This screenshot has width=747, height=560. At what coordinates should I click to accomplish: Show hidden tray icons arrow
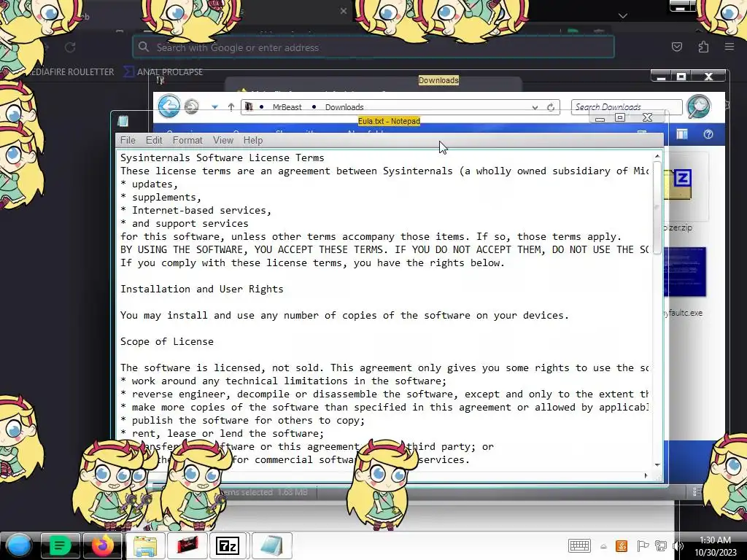coord(603,547)
